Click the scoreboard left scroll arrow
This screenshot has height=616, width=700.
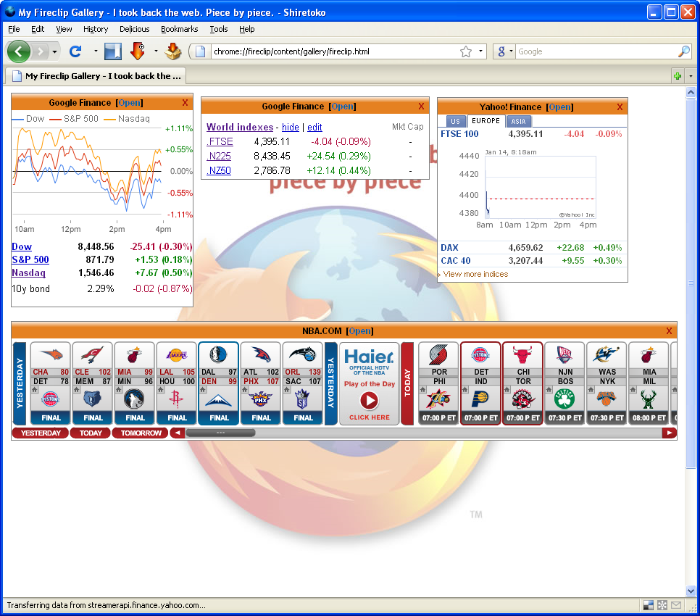coord(178,433)
